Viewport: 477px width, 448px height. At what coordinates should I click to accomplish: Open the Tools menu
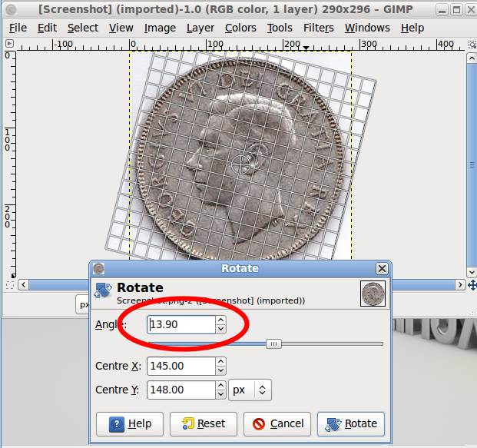(280, 28)
